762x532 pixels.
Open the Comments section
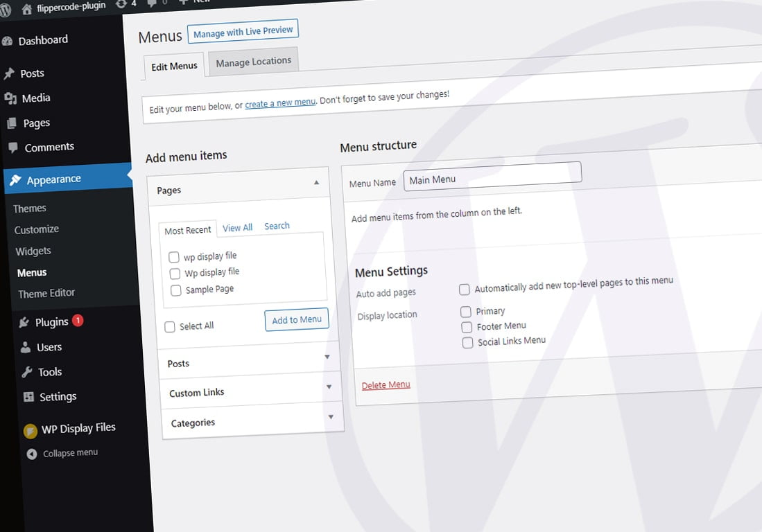[51, 147]
